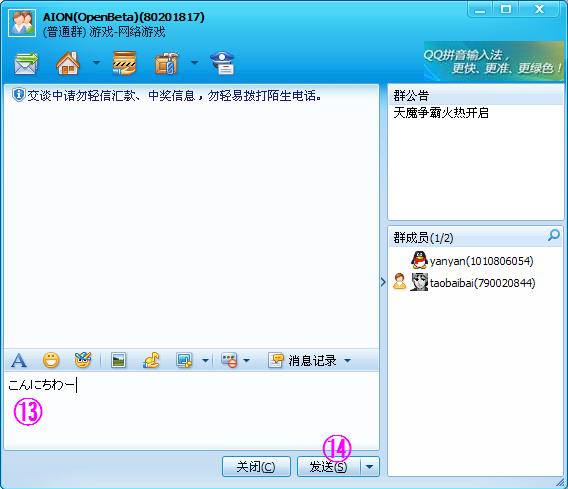568x489 pixels.
Task: Open the send group mail envelope icon
Action: click(x=26, y=63)
